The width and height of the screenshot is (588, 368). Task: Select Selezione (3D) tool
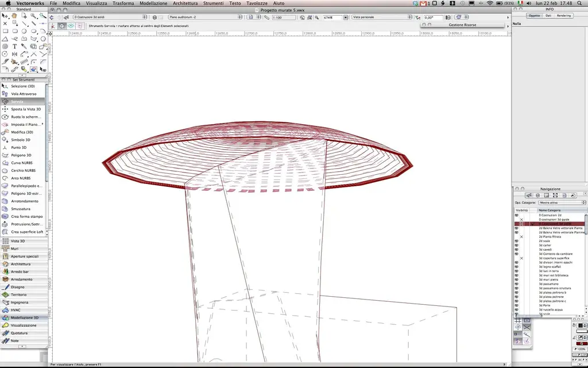(x=23, y=86)
